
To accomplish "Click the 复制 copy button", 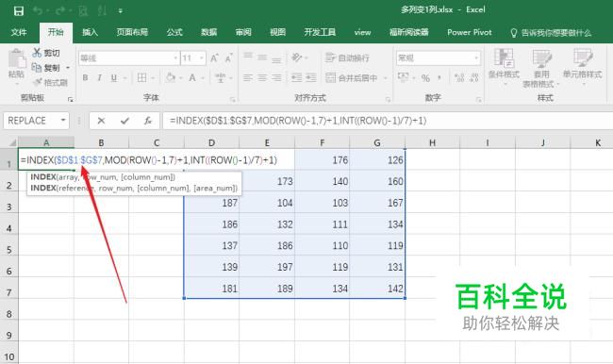I will click(46, 68).
